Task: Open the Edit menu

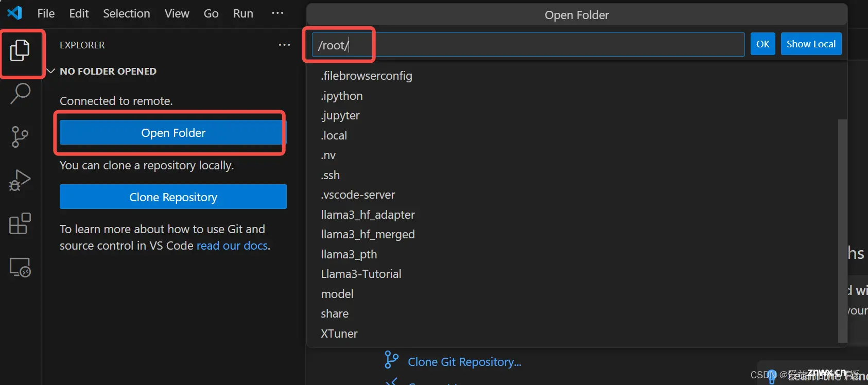Action: pyautogui.click(x=79, y=13)
